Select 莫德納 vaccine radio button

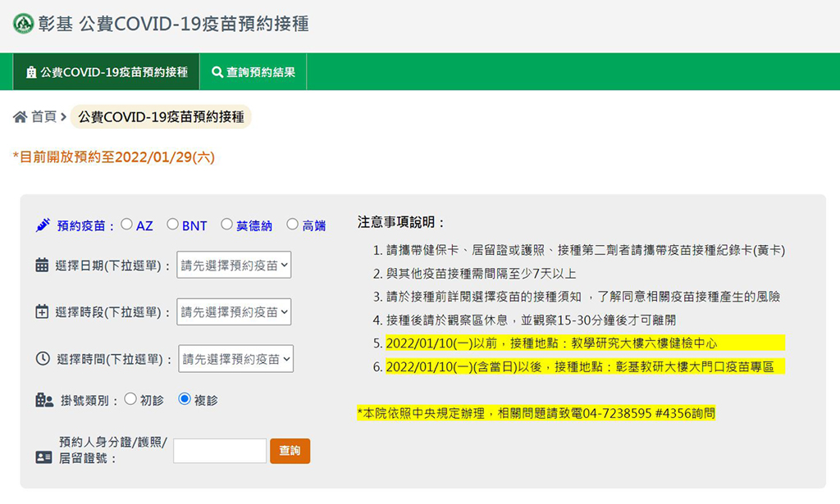226,225
